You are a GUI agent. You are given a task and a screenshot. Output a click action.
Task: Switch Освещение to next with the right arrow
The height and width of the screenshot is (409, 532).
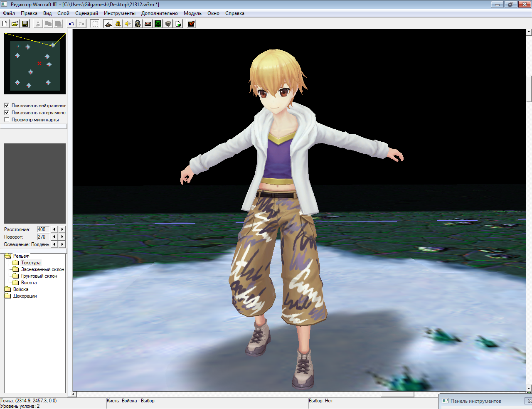[62, 244]
